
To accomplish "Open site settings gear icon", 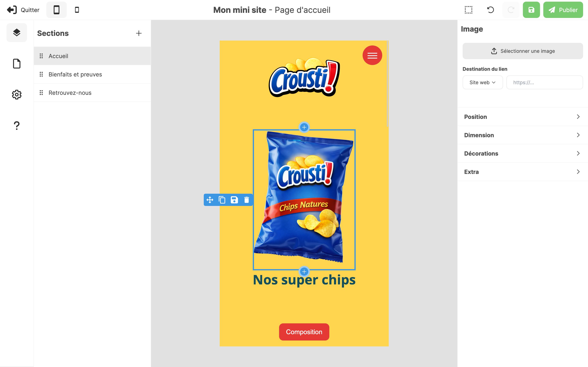I will 17,94.
